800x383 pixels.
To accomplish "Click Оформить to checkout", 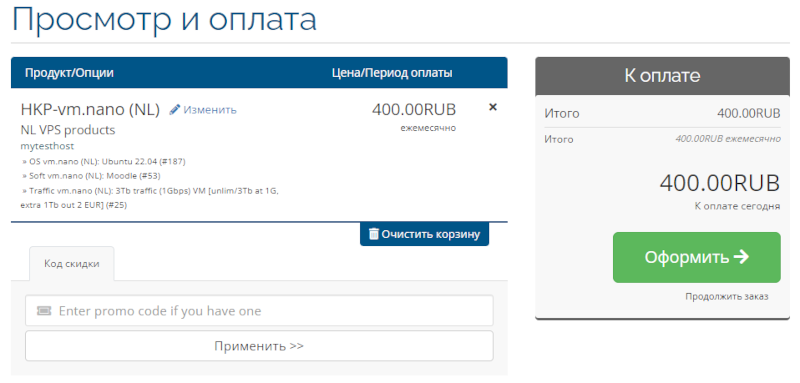I will coord(696,257).
